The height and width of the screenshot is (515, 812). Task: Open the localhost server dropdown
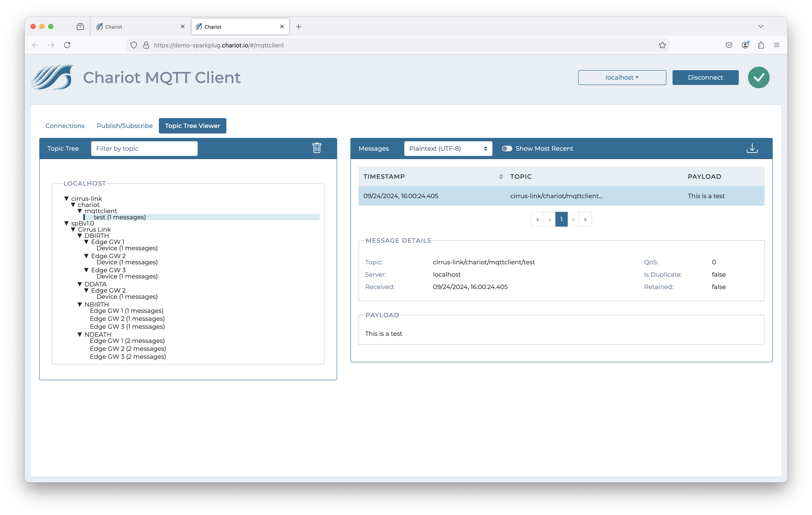tap(622, 78)
